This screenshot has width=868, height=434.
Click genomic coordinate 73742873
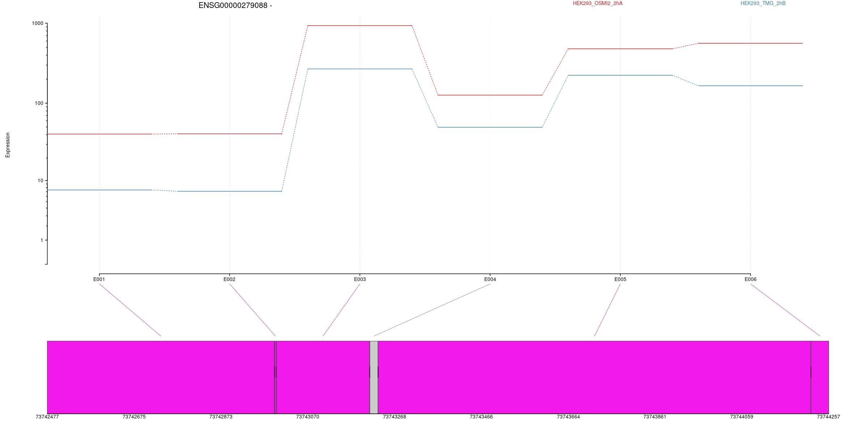[x=221, y=417]
